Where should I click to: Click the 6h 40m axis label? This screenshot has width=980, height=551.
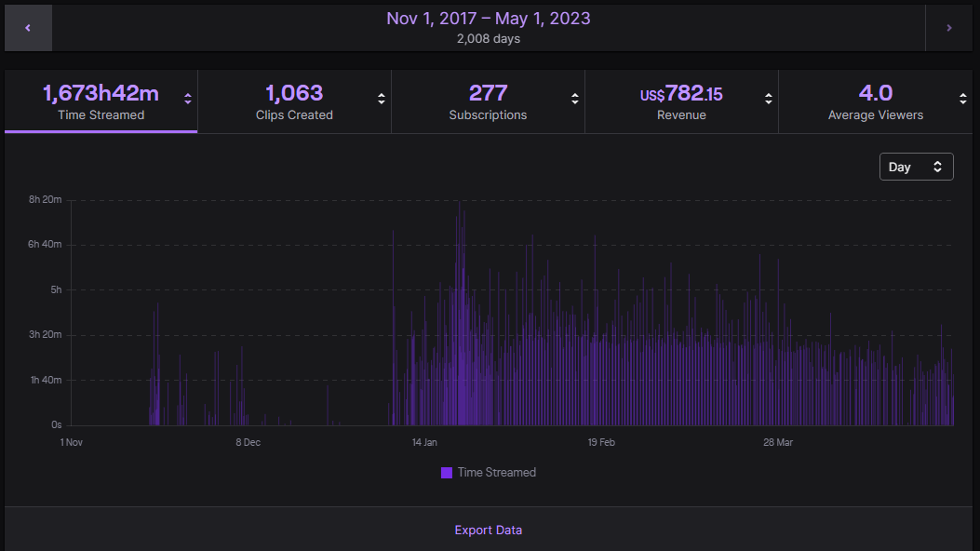pyautogui.click(x=45, y=244)
